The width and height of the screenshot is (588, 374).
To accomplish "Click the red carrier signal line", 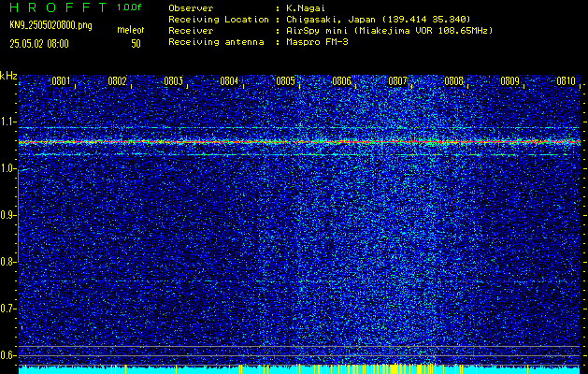I will coord(299,142).
